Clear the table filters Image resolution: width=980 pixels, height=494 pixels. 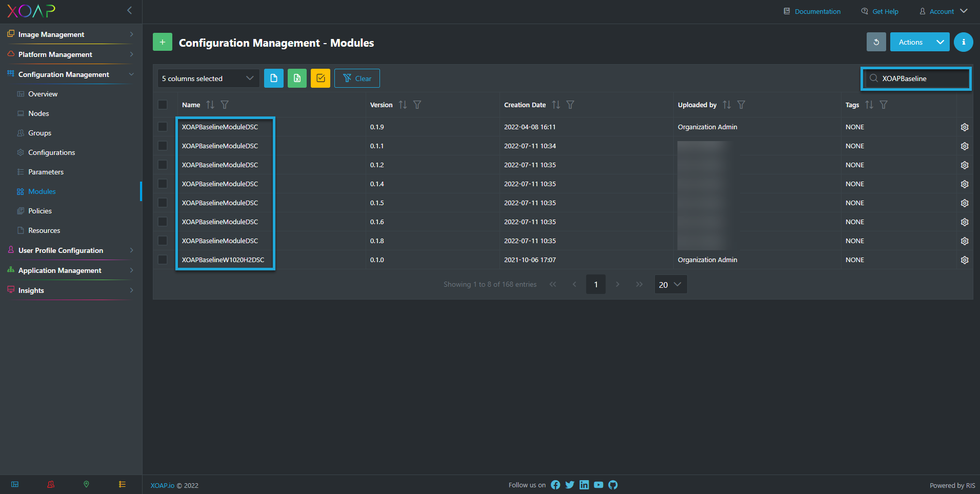(357, 78)
